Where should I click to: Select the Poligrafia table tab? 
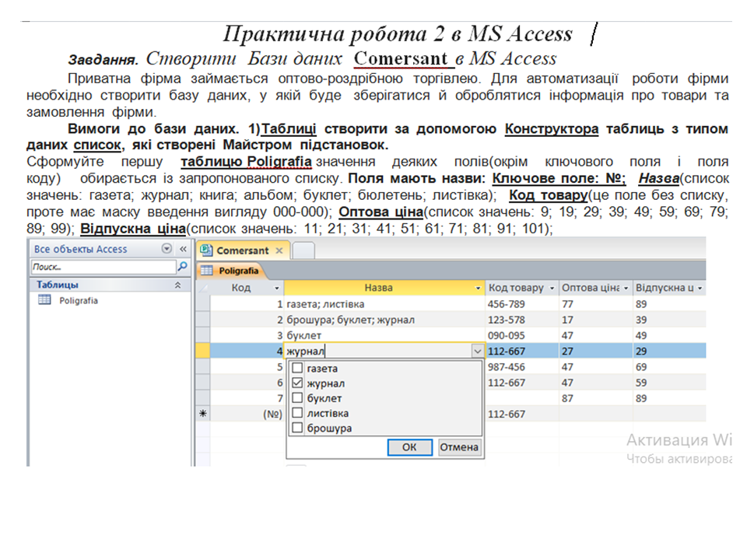coord(230,271)
